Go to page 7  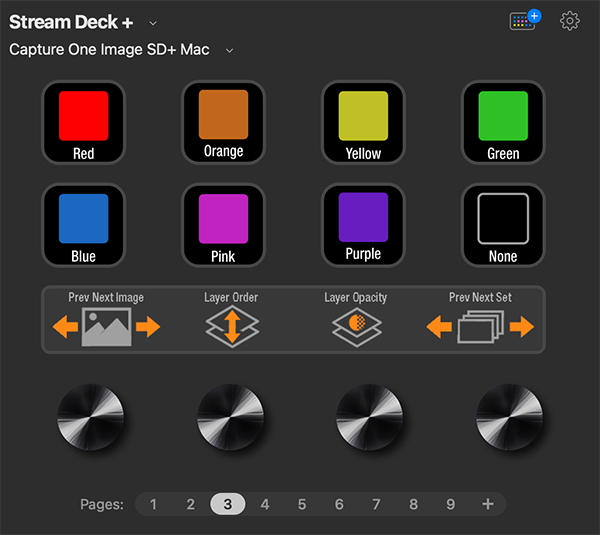376,504
